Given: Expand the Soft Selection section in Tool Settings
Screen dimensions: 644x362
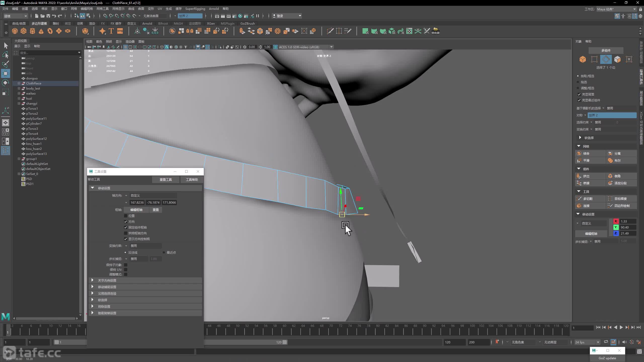Looking at the screenshot, I should point(92,300).
